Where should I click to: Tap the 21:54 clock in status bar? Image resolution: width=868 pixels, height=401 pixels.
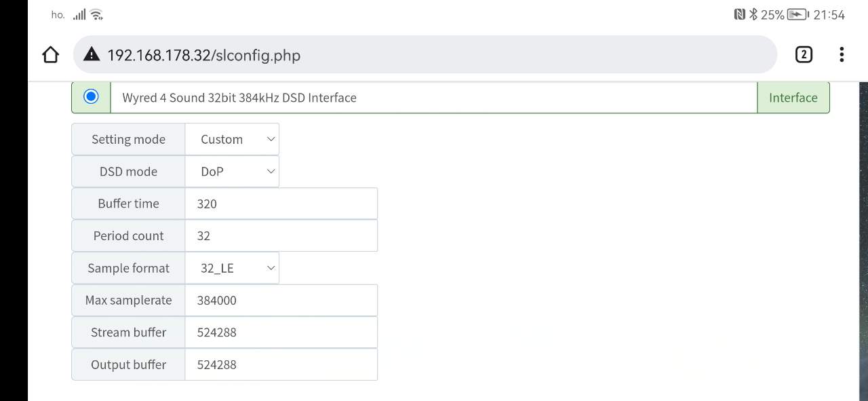pos(829,14)
